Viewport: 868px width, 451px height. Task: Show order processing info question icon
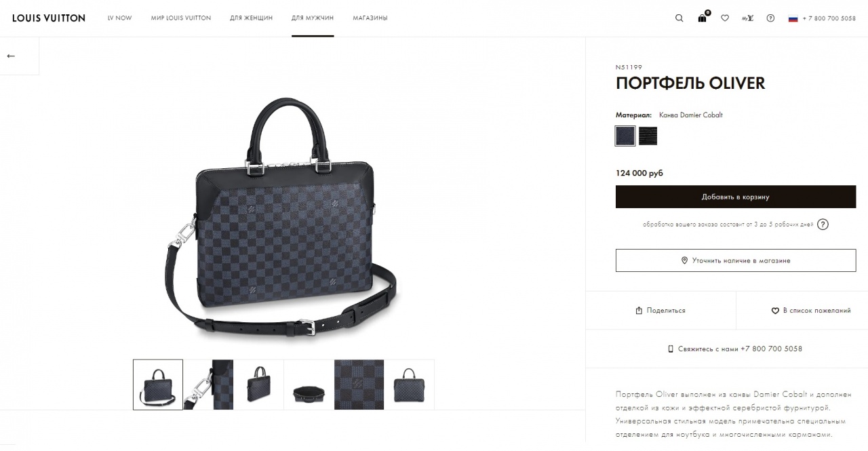tap(823, 224)
